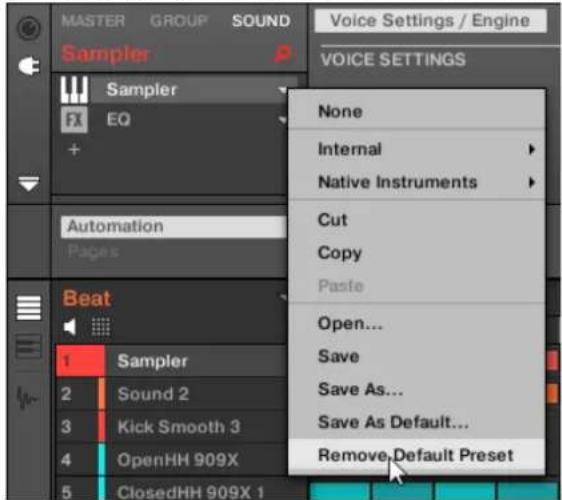This screenshot has width=562, height=500.
Task: Expand the Internal submenu
Action: click(417, 149)
